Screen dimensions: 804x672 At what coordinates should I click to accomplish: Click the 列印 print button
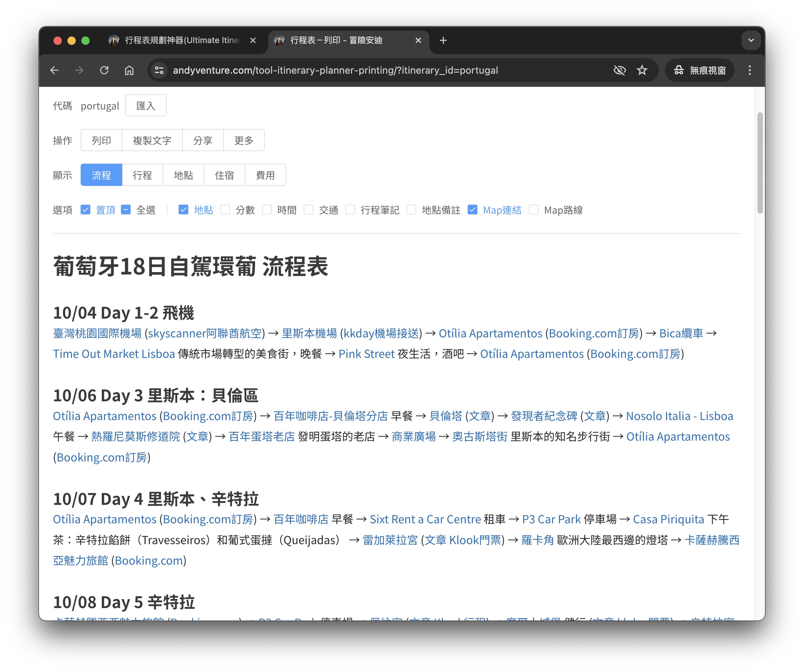click(101, 140)
